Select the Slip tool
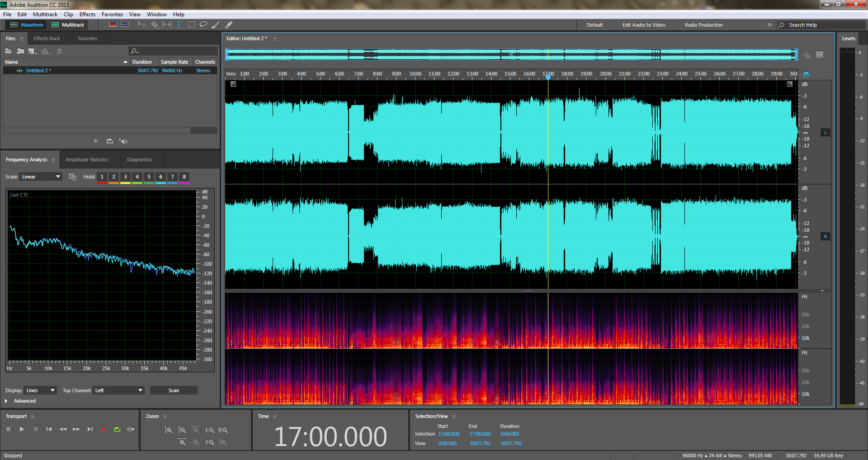The image size is (868, 460). [x=167, y=24]
